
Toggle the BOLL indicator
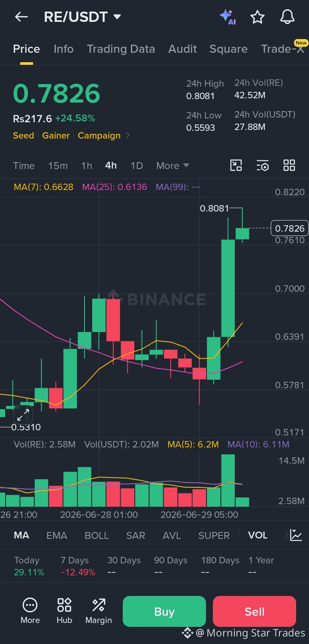[x=97, y=535]
